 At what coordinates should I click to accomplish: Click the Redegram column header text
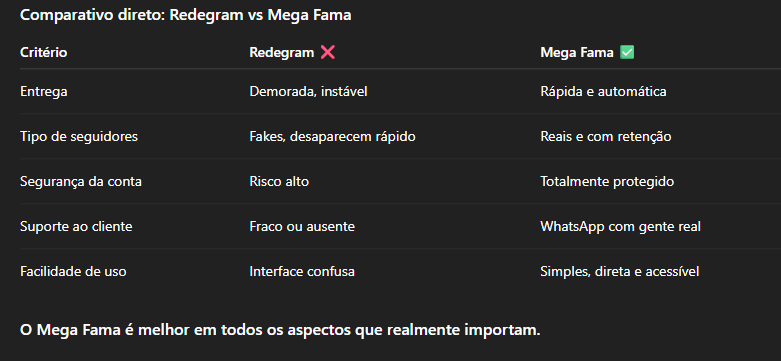click(x=282, y=52)
